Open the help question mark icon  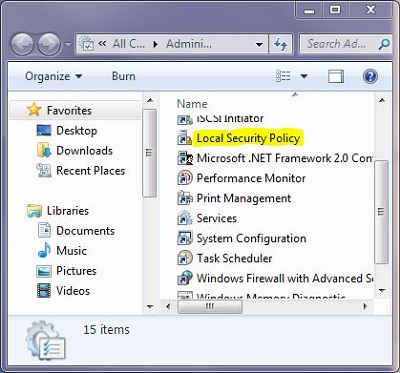point(370,77)
